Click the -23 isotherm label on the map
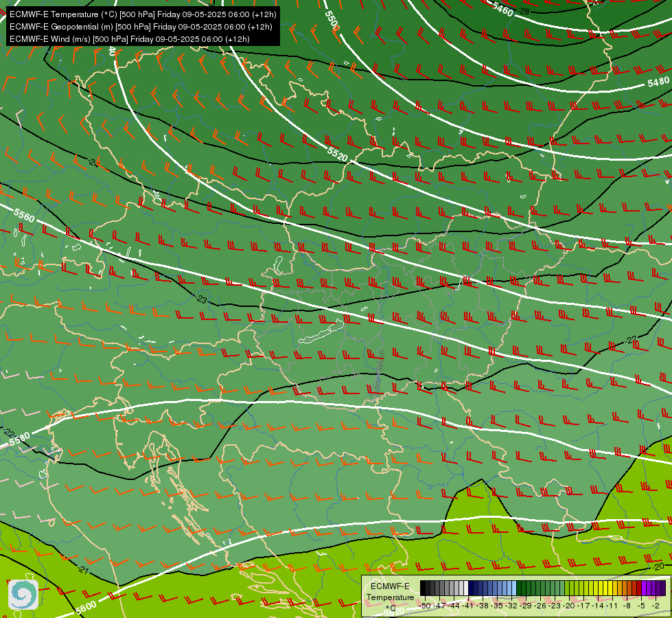 click(x=201, y=299)
